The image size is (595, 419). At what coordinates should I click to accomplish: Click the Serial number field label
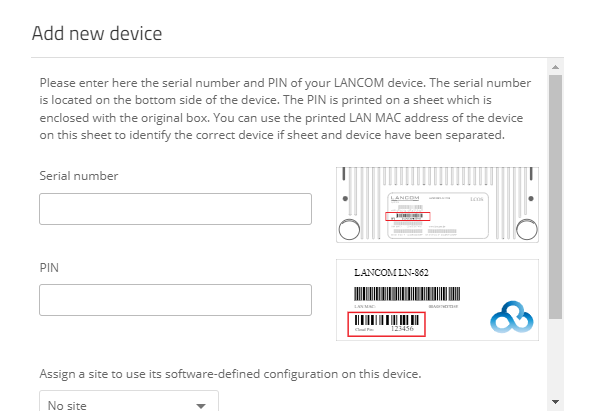(x=79, y=176)
